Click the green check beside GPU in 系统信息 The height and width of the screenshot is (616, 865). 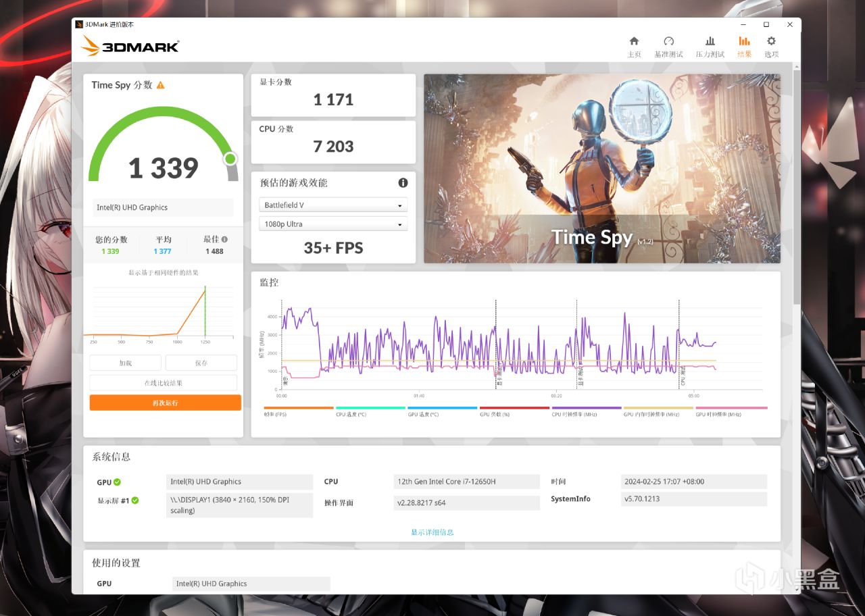[x=118, y=482]
